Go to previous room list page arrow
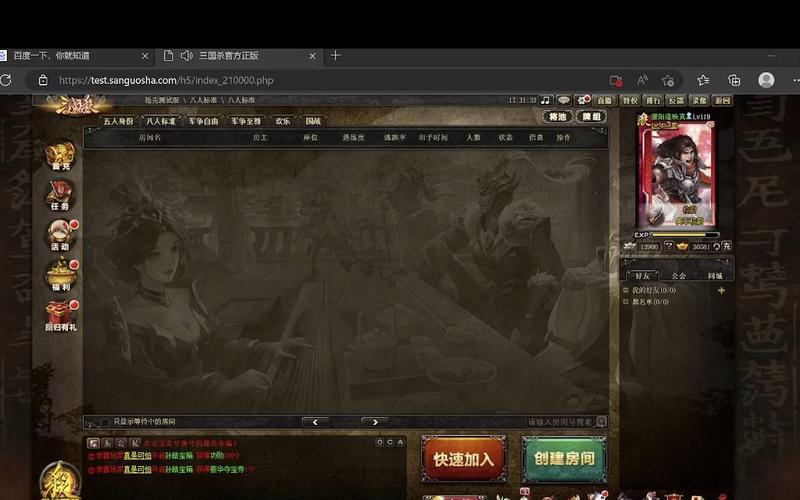The width and height of the screenshot is (800, 500). [316, 422]
